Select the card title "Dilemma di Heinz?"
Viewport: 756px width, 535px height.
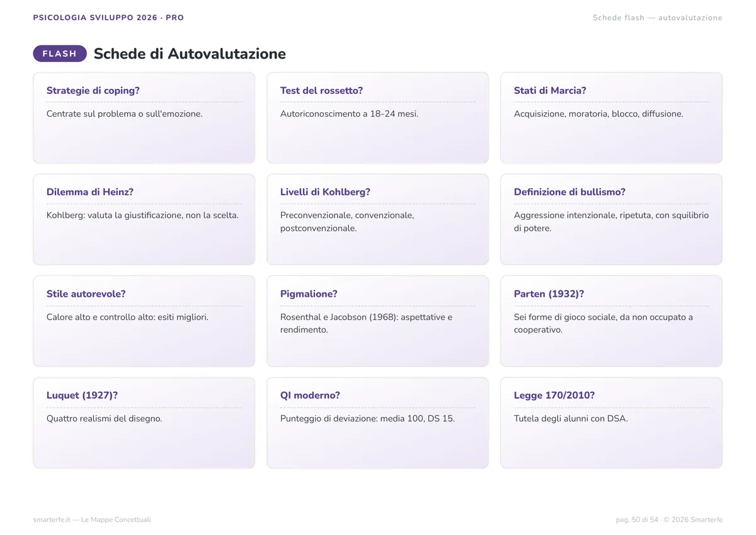(x=90, y=192)
